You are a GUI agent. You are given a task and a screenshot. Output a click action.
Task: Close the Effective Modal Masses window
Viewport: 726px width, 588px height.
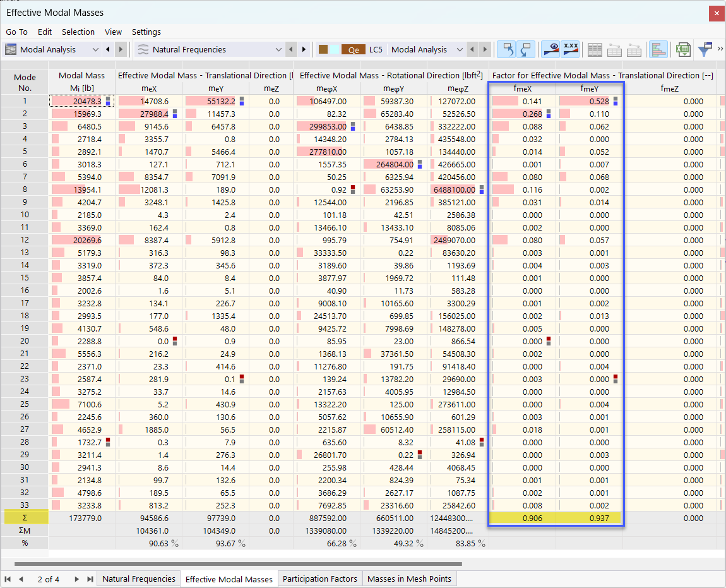[717, 13]
